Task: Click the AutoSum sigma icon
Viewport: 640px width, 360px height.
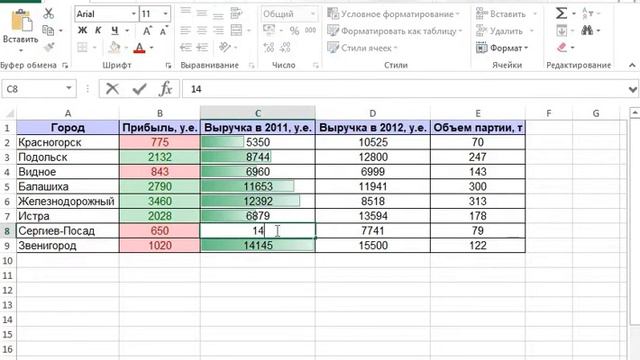Action: click(x=561, y=13)
